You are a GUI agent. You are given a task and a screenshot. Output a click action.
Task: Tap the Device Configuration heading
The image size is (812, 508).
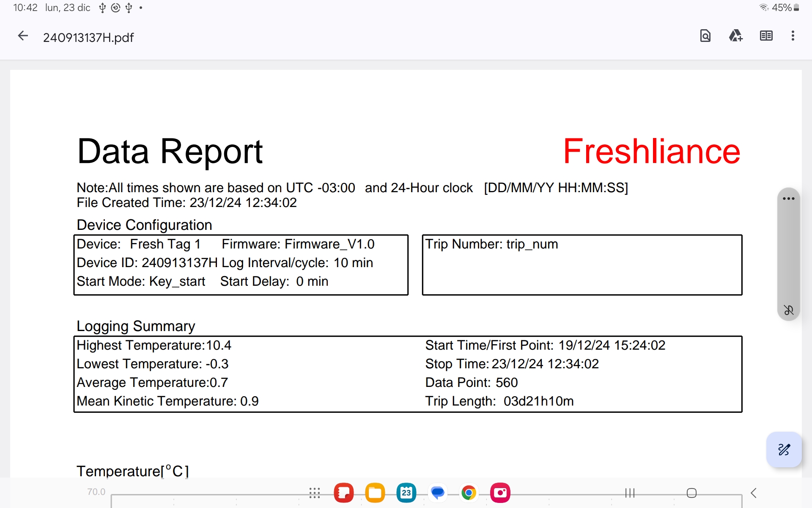coord(144,225)
